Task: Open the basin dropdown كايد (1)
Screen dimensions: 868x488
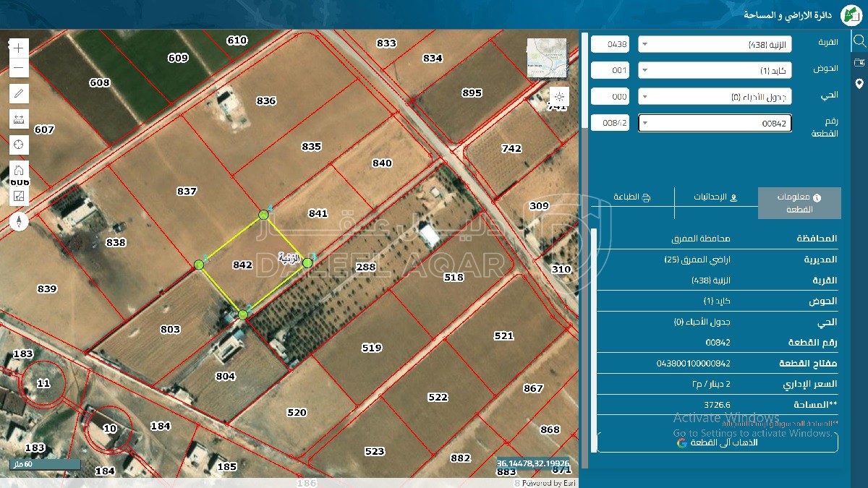Action: 715,70
